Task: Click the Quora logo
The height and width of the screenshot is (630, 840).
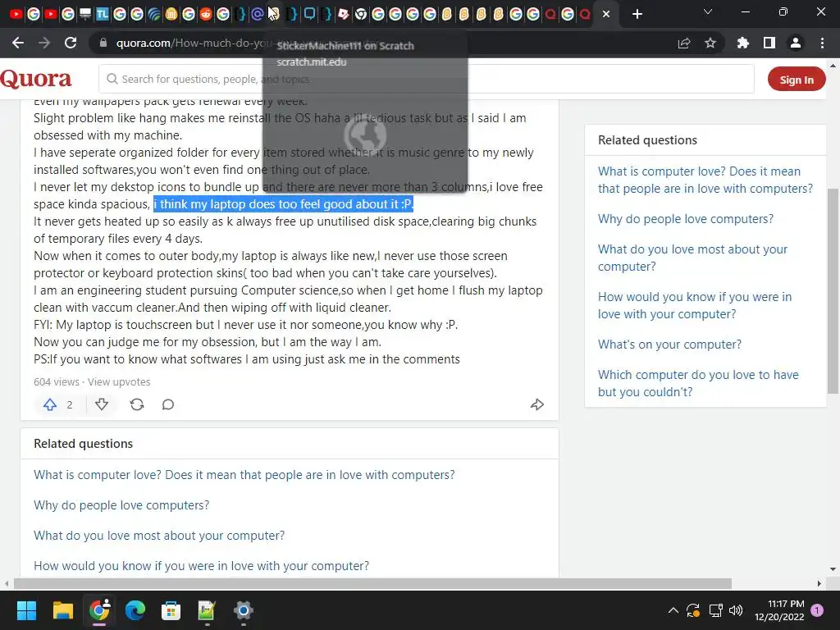Action: 36,80
